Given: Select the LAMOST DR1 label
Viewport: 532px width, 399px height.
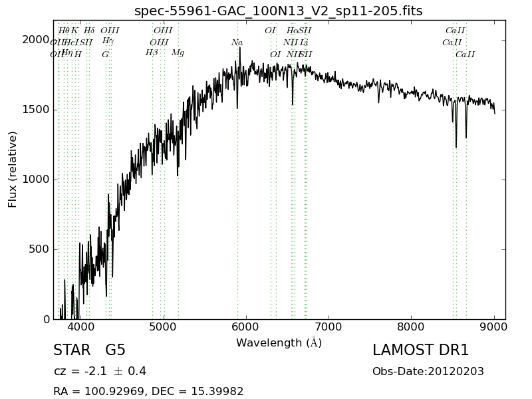Looking at the screenshot, I should (x=420, y=350).
